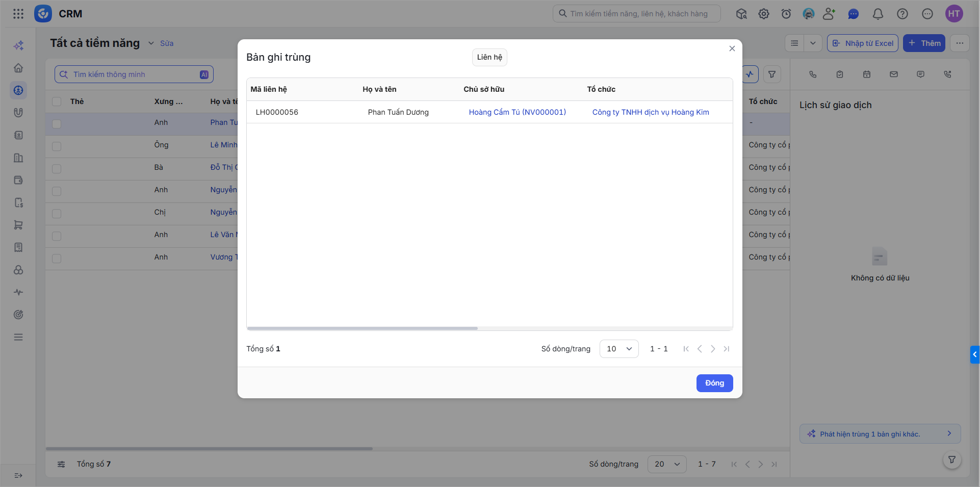Click the box with magnifier icon in top bar
This screenshot has height=487, width=980.
[741, 14]
